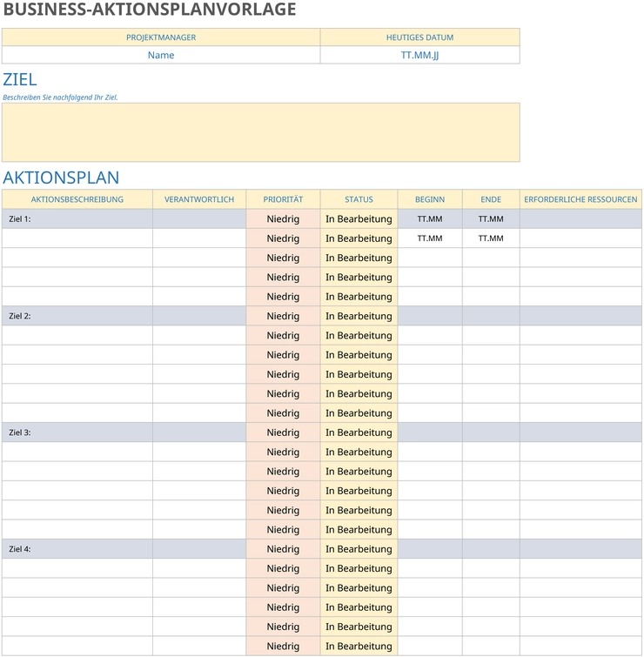This screenshot has height=657, width=644.
Task: Click the PRIORITÄT column header
Action: tap(283, 199)
